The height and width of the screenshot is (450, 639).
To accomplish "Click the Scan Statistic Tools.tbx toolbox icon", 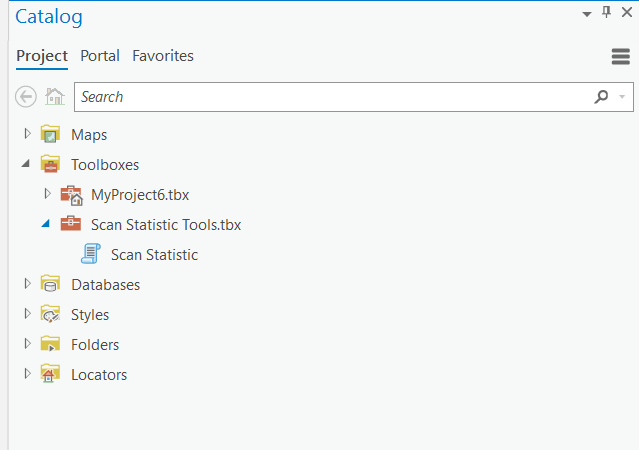I will [x=71, y=224].
